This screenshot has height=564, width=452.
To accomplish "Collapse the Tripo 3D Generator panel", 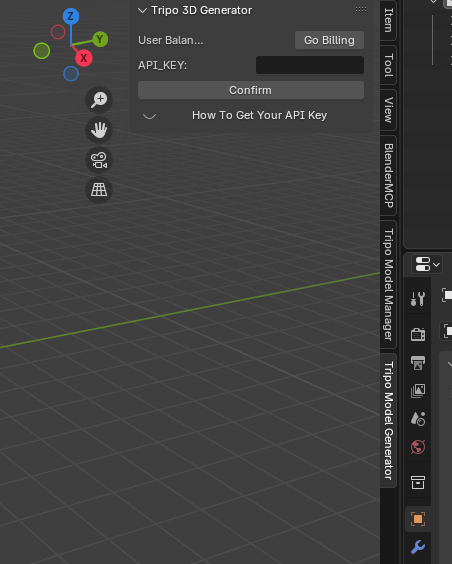I will point(142,10).
